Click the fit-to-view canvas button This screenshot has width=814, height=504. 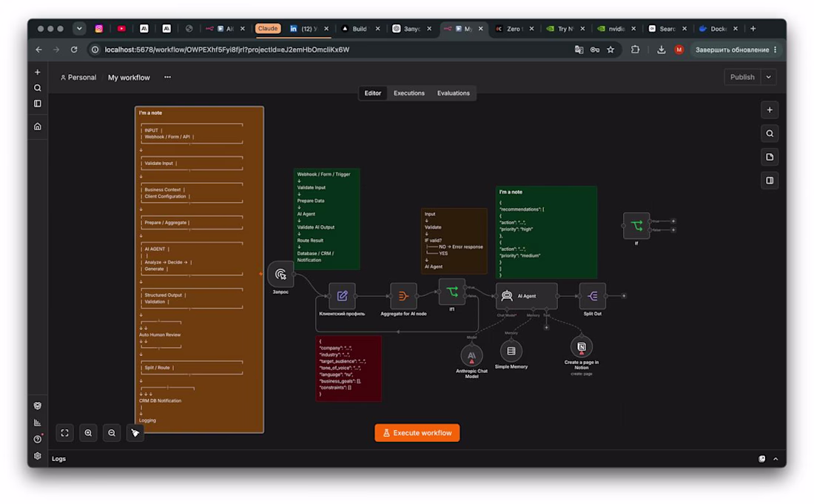(64, 433)
